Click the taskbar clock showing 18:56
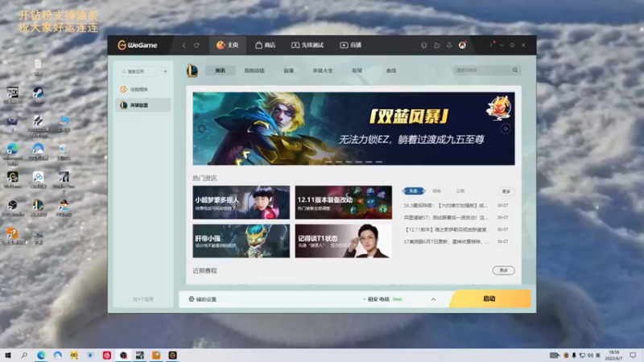Viewport: 644px width, 362px height. (x=614, y=355)
